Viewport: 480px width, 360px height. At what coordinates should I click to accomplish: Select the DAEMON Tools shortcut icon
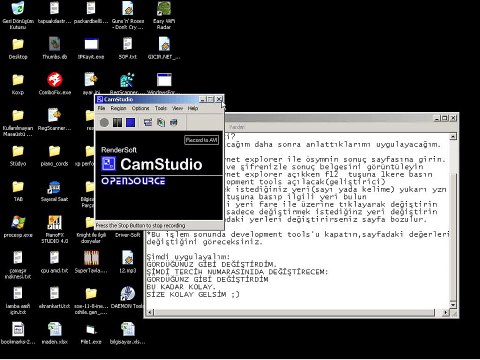pos(127,294)
